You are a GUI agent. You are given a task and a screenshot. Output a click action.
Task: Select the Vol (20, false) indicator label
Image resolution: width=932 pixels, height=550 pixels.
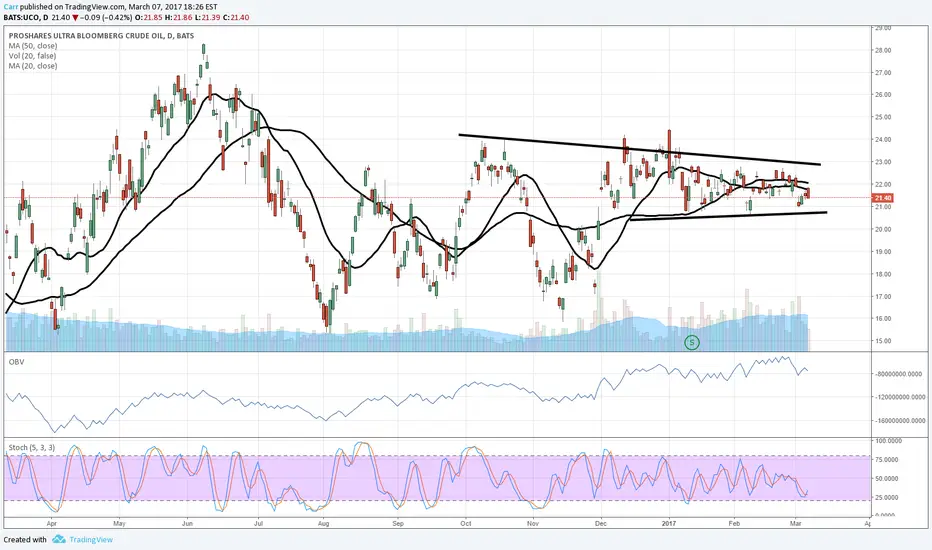[32, 56]
